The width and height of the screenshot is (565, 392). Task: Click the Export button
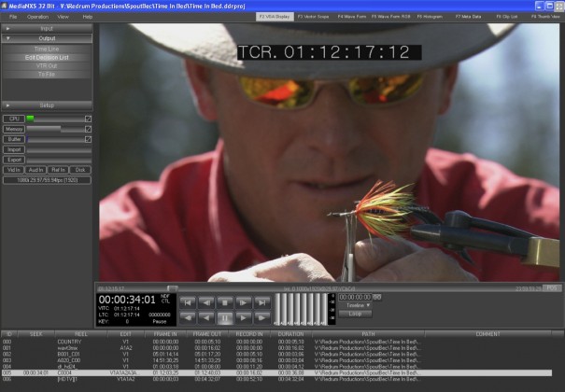(x=15, y=160)
